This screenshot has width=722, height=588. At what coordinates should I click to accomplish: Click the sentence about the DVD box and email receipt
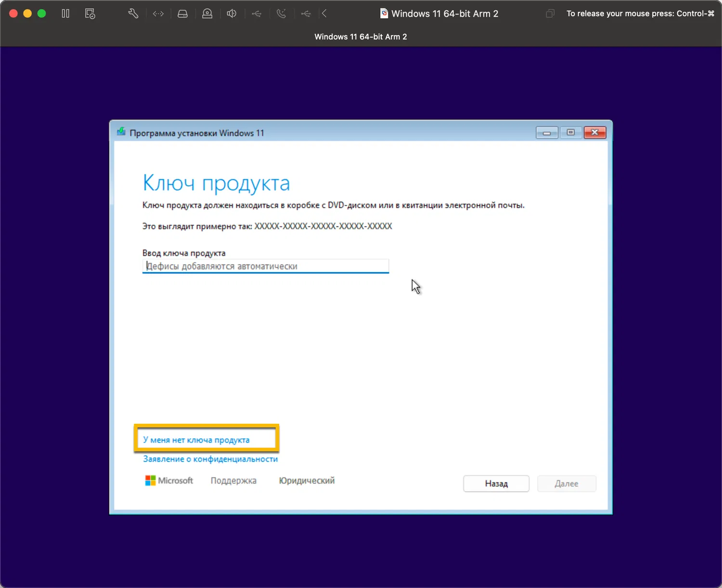[x=334, y=205]
